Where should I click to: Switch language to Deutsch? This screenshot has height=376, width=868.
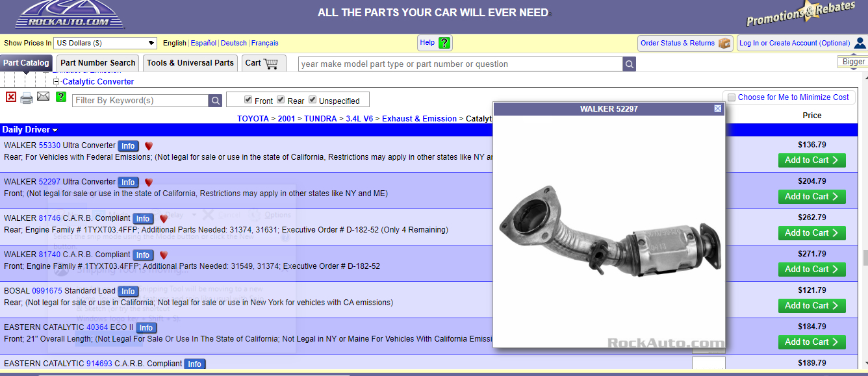click(234, 43)
